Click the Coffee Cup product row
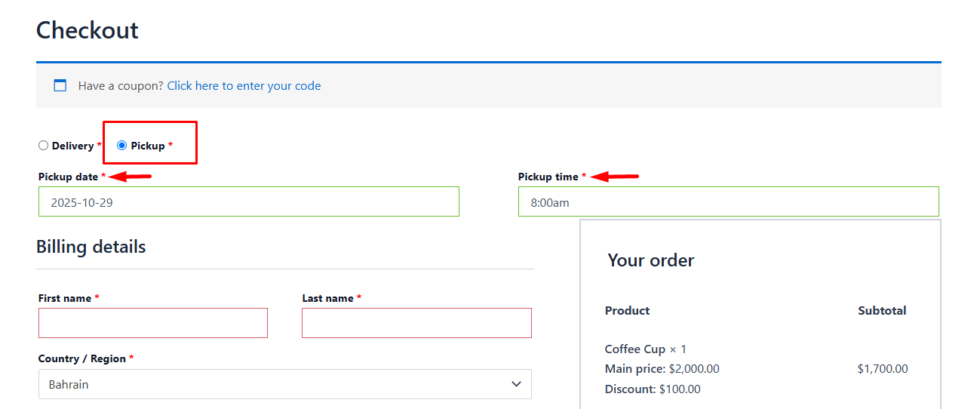Viewport: 980px width, 409px height. pyautogui.click(x=645, y=349)
